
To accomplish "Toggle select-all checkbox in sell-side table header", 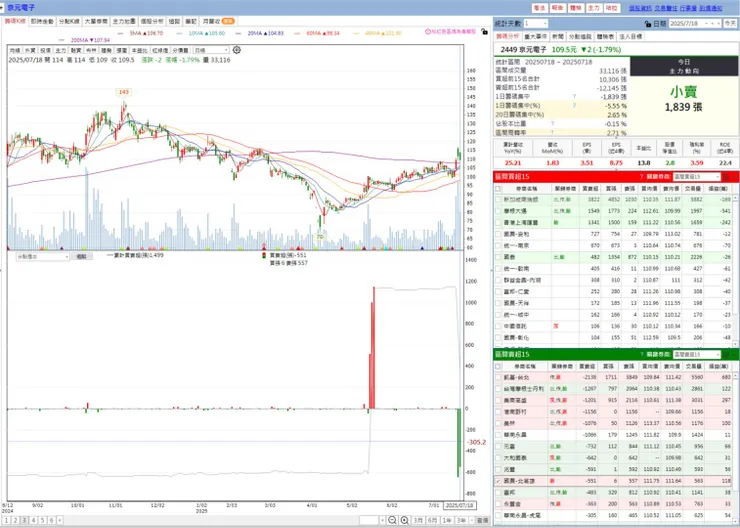I will tap(498, 366).
